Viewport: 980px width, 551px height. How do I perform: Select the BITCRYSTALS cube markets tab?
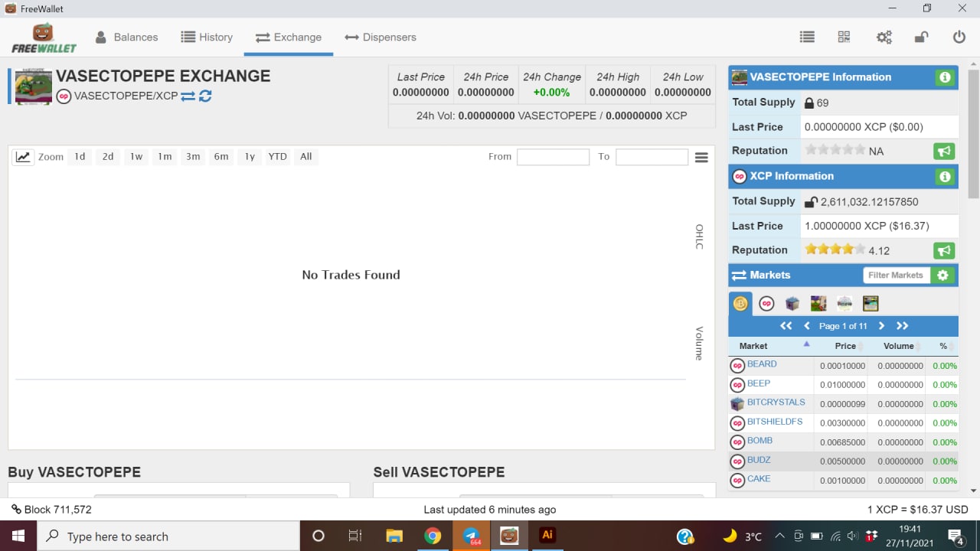click(x=792, y=304)
